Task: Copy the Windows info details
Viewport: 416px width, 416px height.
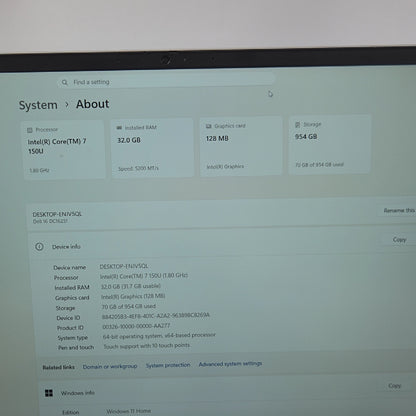Action: [395, 386]
